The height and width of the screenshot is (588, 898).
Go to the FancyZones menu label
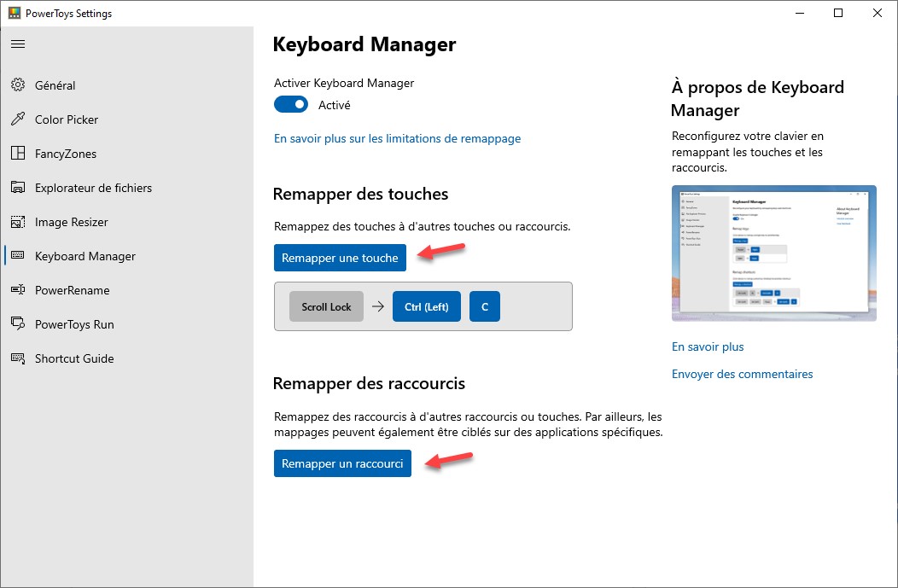66,154
